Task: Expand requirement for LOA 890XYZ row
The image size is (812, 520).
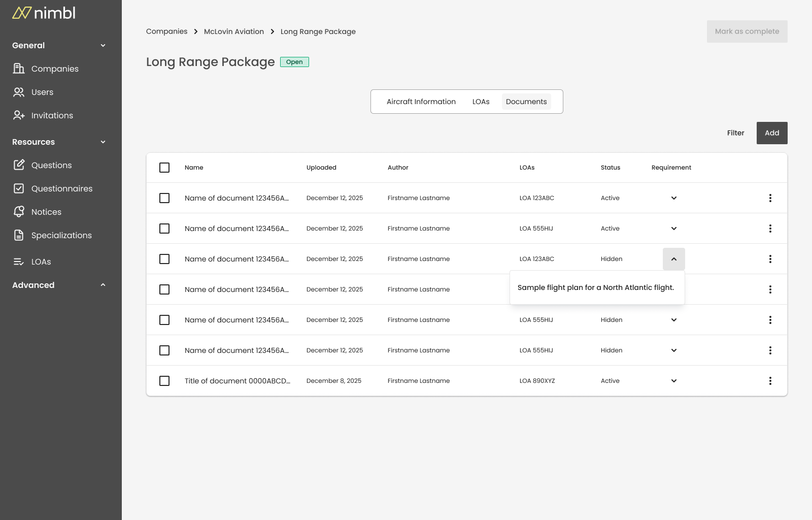Action: (674, 381)
